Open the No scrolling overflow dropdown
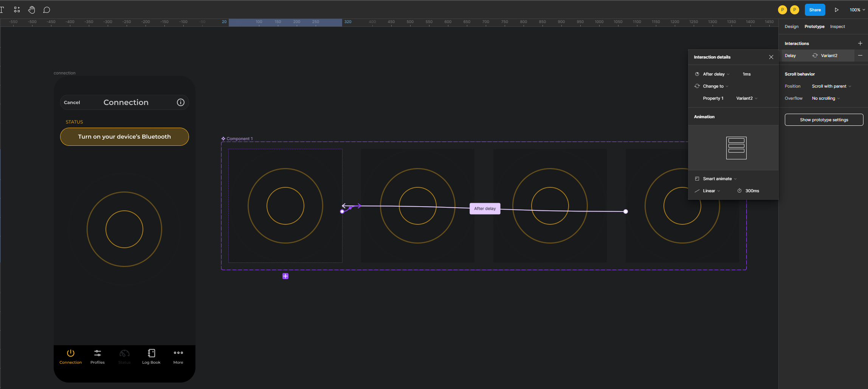Screen dimensions: 868x389 pos(826,98)
